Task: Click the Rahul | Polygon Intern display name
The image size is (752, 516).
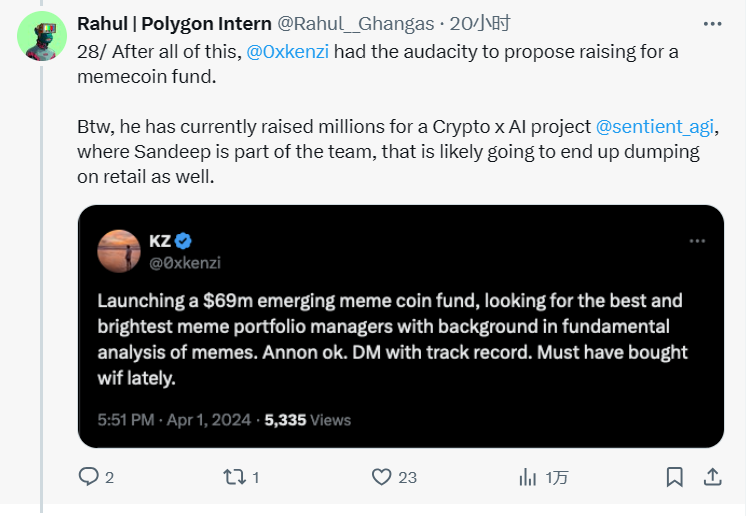Action: point(174,23)
